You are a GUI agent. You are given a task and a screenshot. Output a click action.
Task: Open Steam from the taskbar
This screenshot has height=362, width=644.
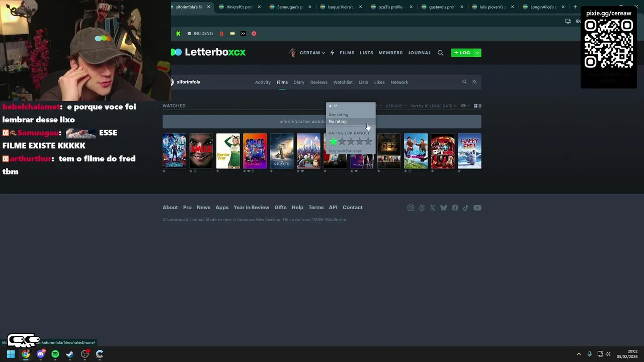pyautogui.click(x=70, y=354)
